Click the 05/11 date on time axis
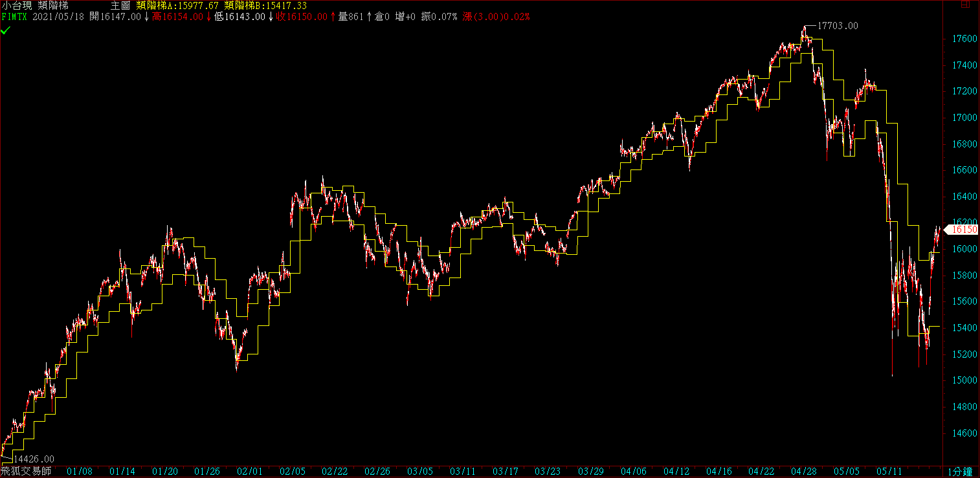This screenshot has width=980, height=478. [889, 472]
